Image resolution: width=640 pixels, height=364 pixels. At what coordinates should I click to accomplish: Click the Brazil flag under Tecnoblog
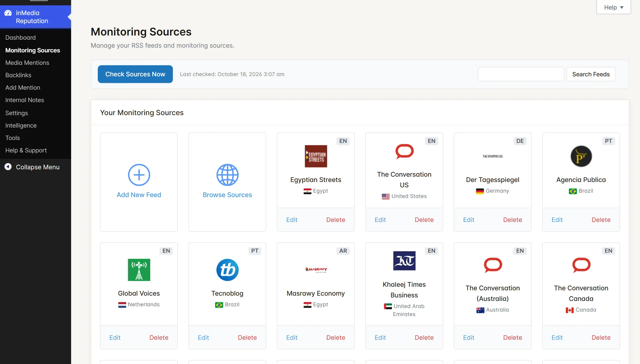[219, 305]
